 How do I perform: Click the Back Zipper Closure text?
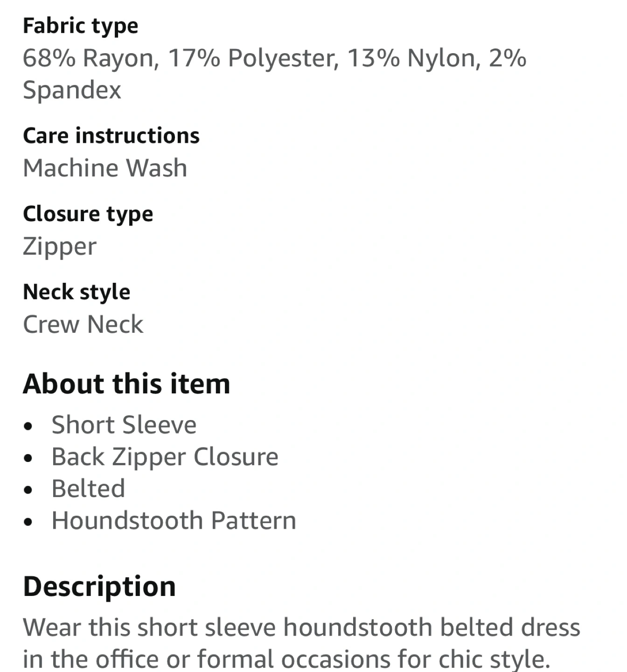pos(165,457)
